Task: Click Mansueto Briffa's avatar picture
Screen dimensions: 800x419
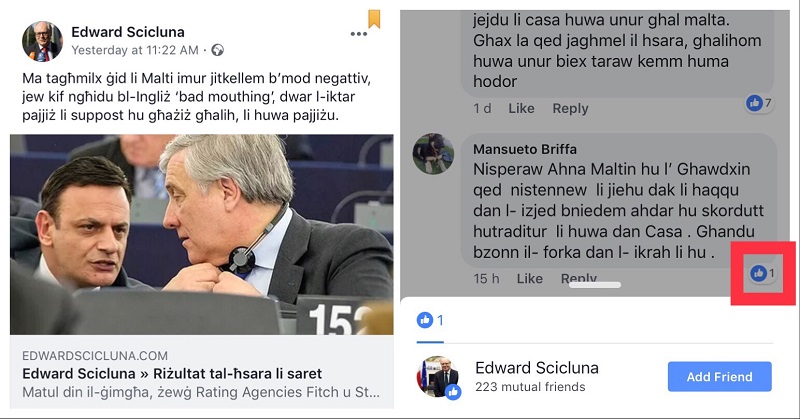Action: point(433,154)
